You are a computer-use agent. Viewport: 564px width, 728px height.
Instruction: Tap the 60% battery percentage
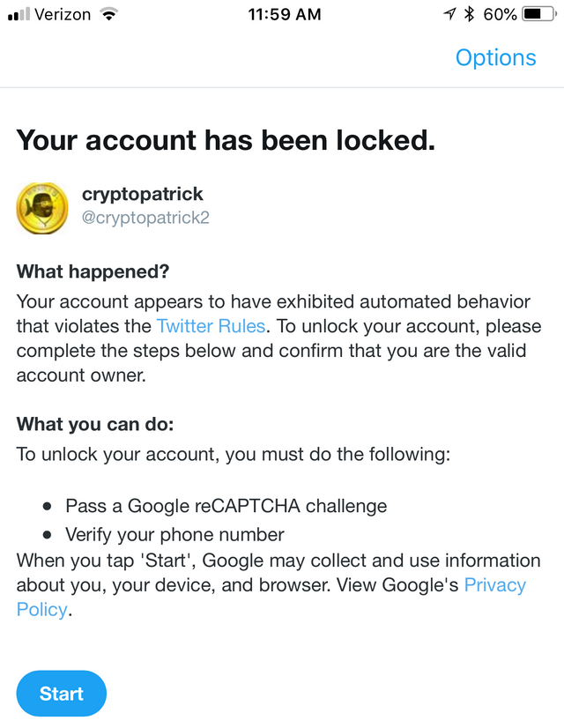pyautogui.click(x=500, y=14)
